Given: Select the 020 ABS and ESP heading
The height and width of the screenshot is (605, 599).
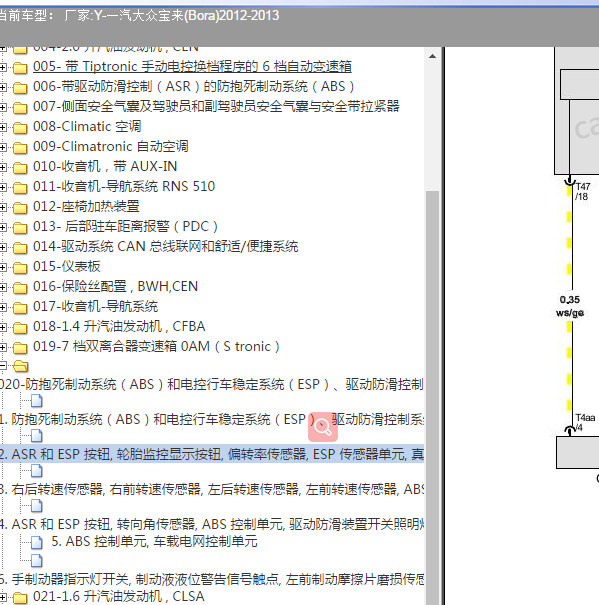Looking at the screenshot, I should 212,385.
